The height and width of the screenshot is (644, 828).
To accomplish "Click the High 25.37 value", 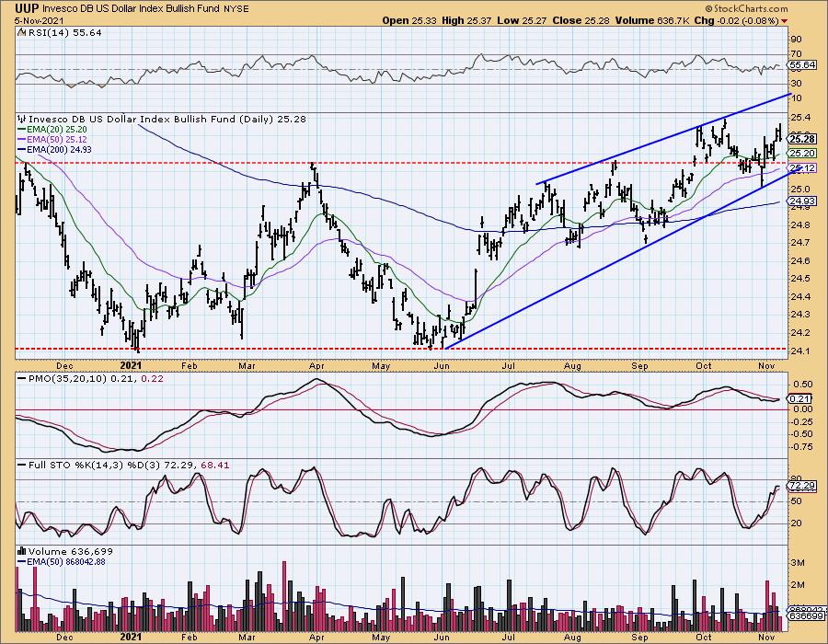I will click(x=466, y=20).
